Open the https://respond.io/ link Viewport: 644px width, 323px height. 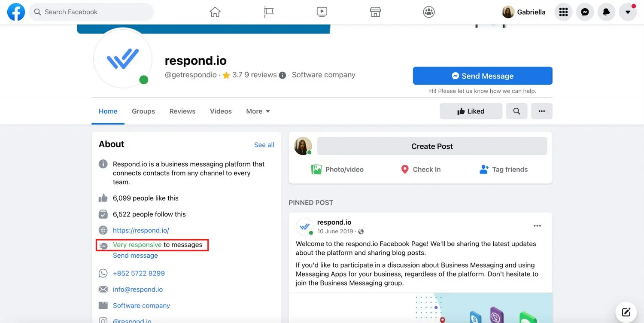(x=141, y=230)
